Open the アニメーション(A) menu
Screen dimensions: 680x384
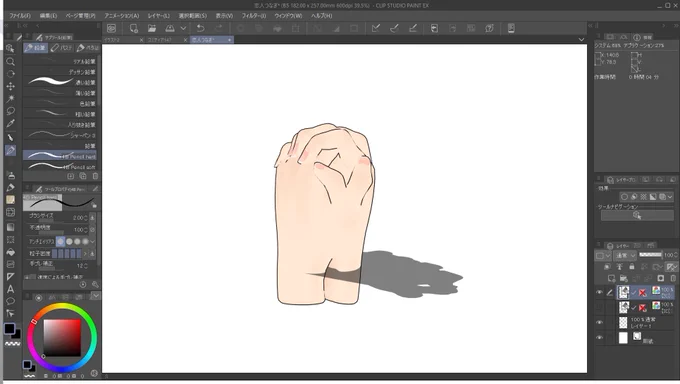tap(121, 16)
